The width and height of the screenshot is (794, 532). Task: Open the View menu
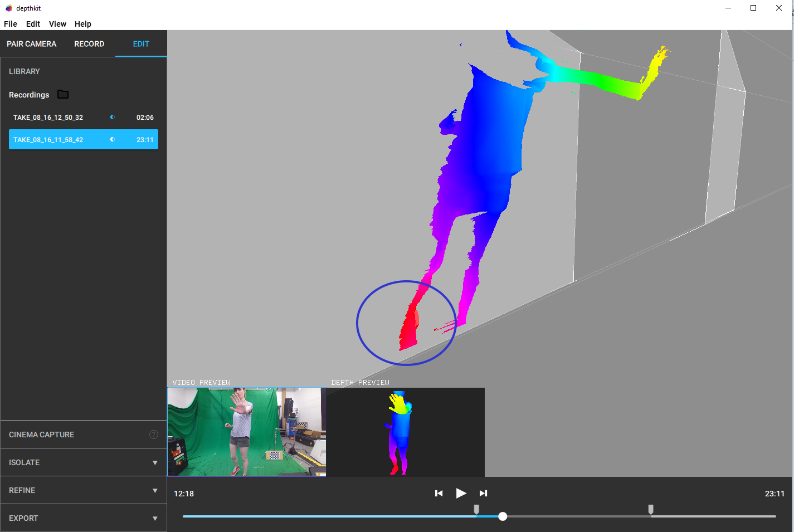[x=57, y=24]
